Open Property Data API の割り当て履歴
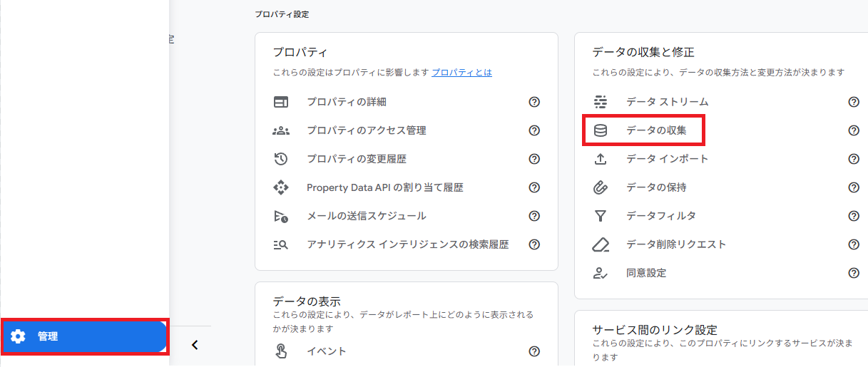 (x=385, y=187)
